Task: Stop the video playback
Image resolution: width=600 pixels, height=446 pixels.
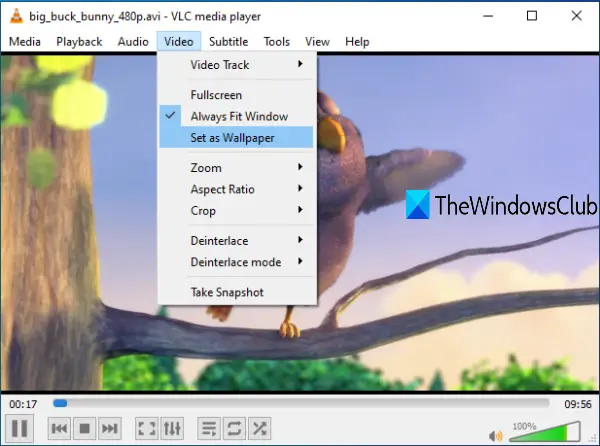Action: 85,428
